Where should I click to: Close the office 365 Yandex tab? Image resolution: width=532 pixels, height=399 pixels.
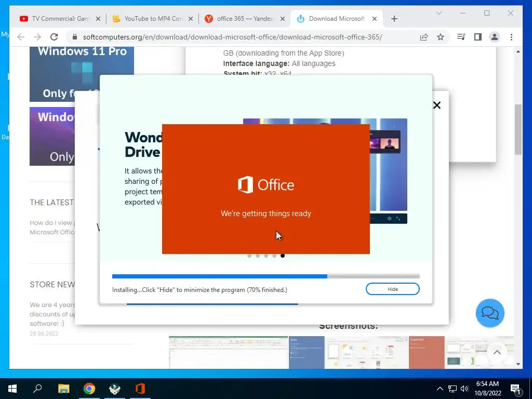click(283, 19)
